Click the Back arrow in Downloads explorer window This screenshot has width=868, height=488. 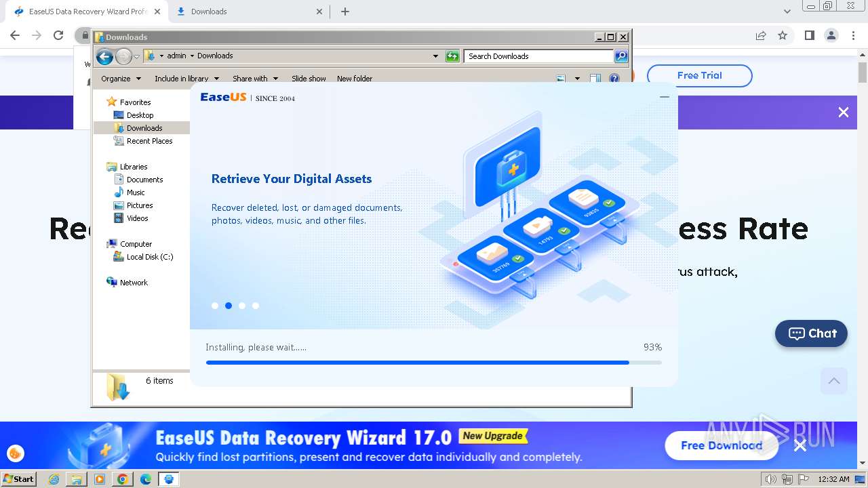pos(104,56)
